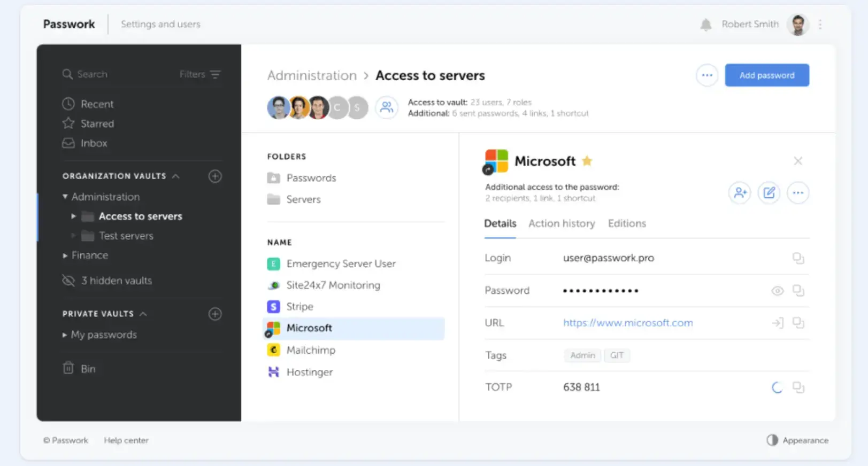Viewport: 868px width, 466px height.
Task: Toggle Appearance theme switch
Action: pos(772,440)
